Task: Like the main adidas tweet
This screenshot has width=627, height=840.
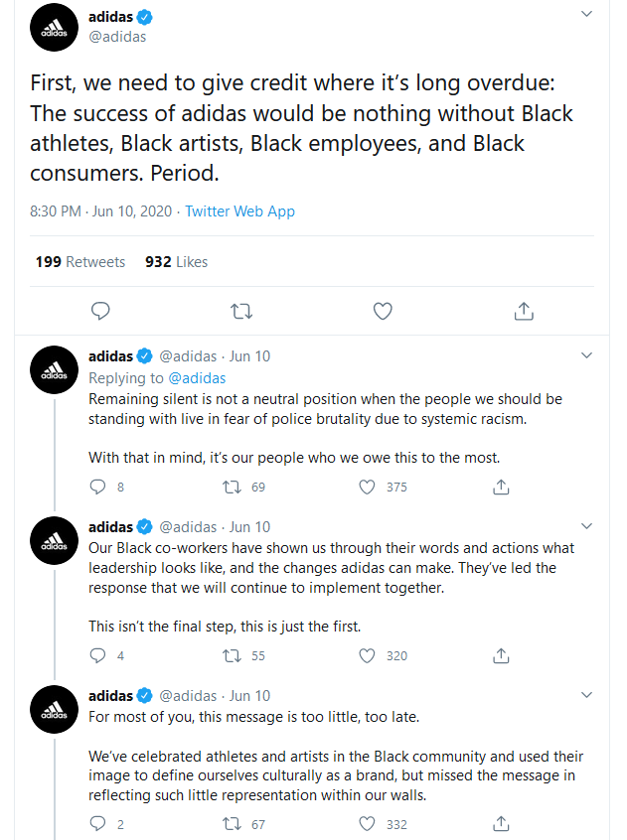Action: (x=383, y=311)
